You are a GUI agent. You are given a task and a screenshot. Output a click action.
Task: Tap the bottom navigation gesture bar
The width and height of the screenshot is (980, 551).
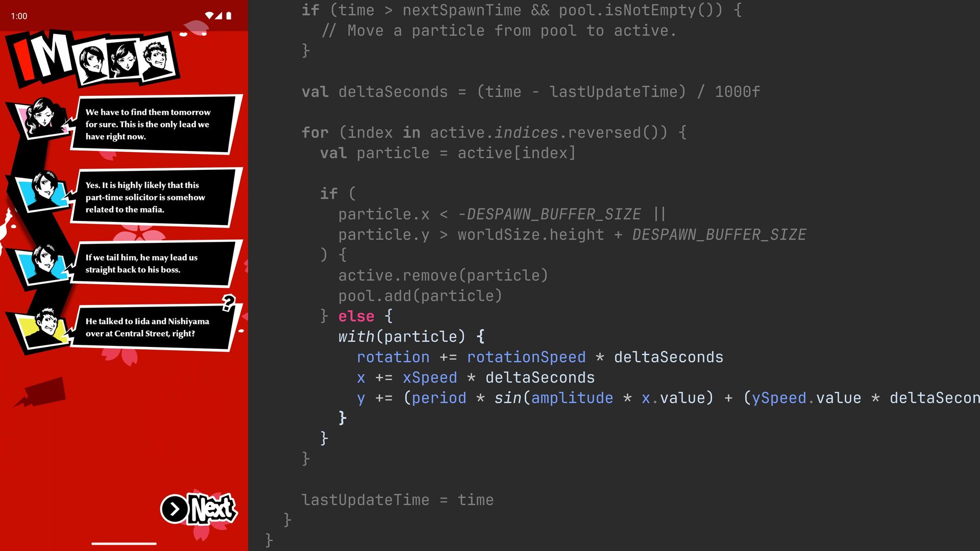124,543
